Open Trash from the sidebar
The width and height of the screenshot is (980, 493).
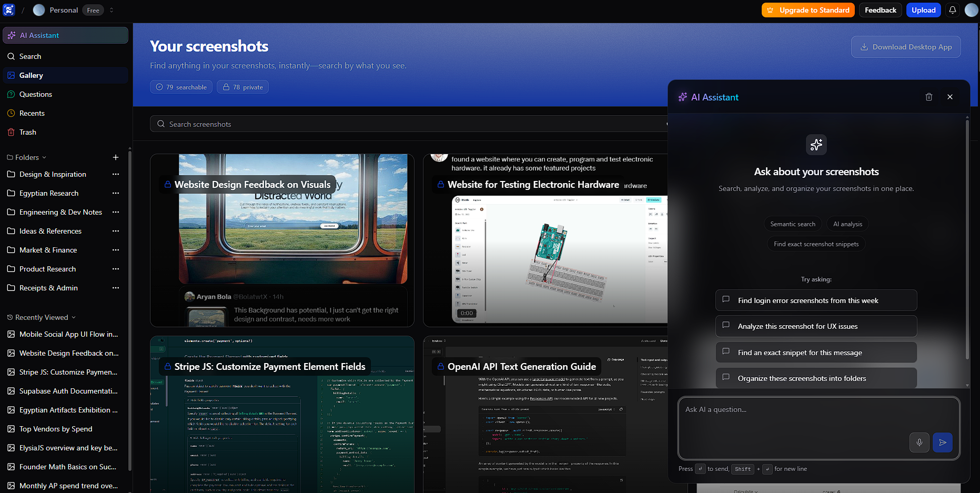coord(27,132)
